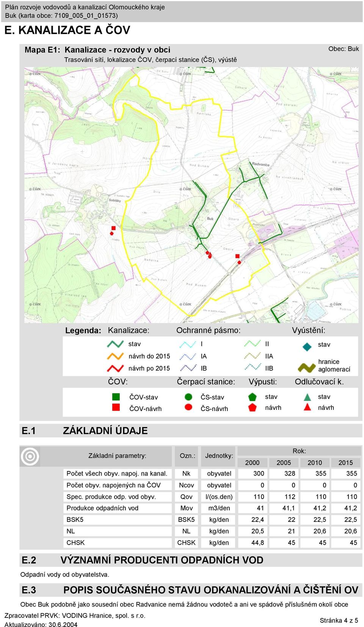
Task: Click the 'Čerpací stanice:' legend heading
Action: 206,381
